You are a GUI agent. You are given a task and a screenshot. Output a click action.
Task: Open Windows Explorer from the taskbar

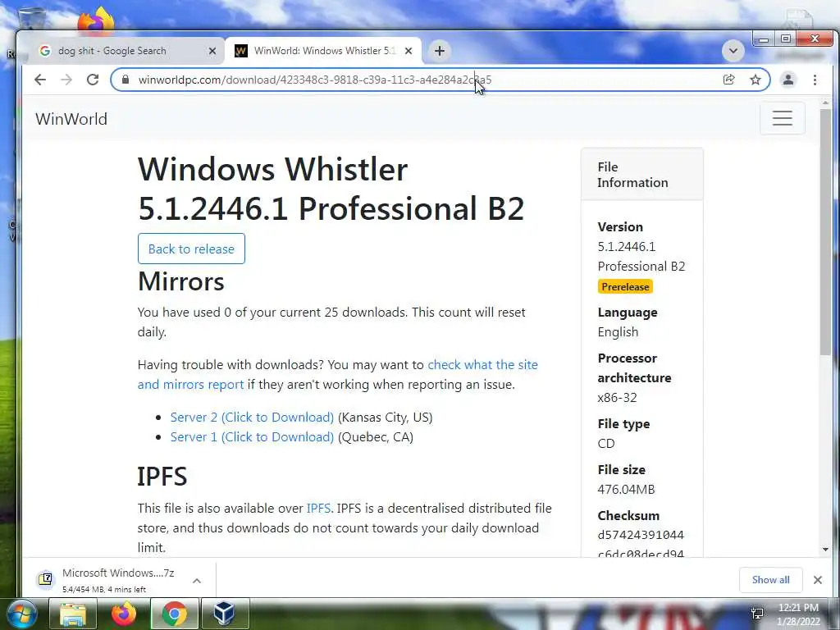73,614
